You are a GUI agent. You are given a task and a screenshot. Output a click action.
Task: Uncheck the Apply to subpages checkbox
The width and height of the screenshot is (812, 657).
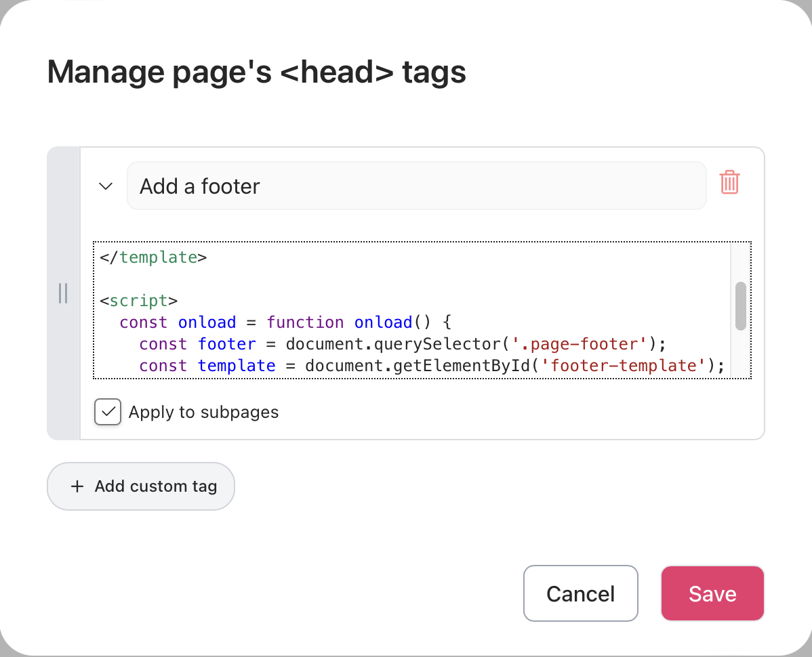108,412
